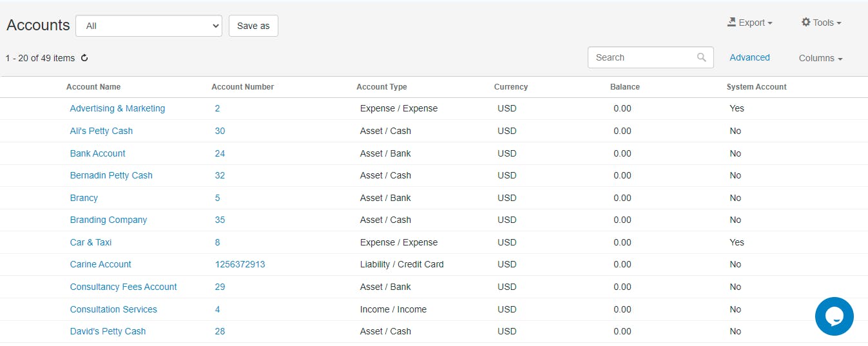Open the Advertising & Marketing account
The height and width of the screenshot is (346, 868).
[117, 108]
